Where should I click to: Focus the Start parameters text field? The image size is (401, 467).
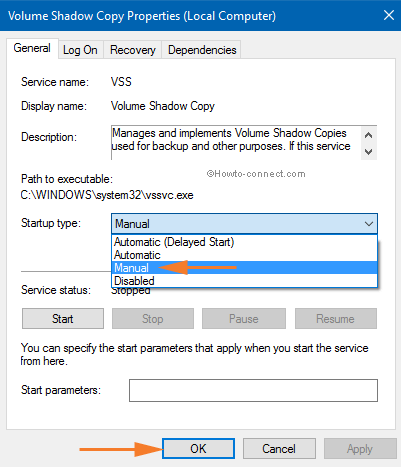click(253, 390)
